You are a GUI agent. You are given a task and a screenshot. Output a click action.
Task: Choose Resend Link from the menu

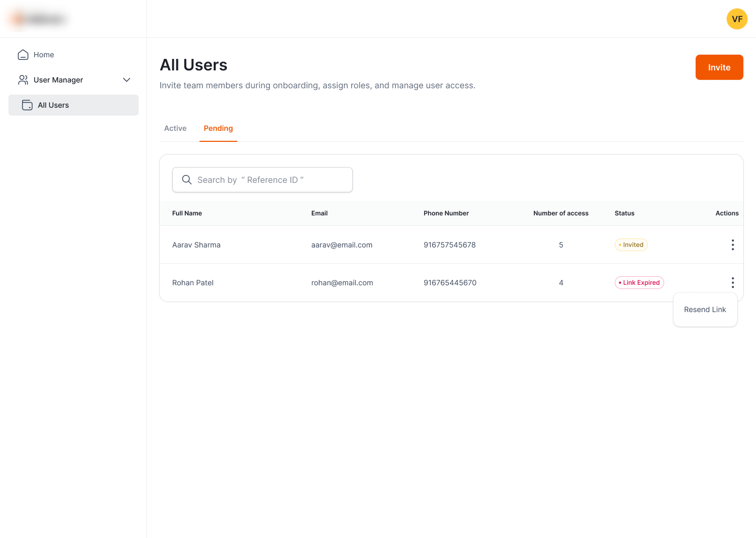705,309
